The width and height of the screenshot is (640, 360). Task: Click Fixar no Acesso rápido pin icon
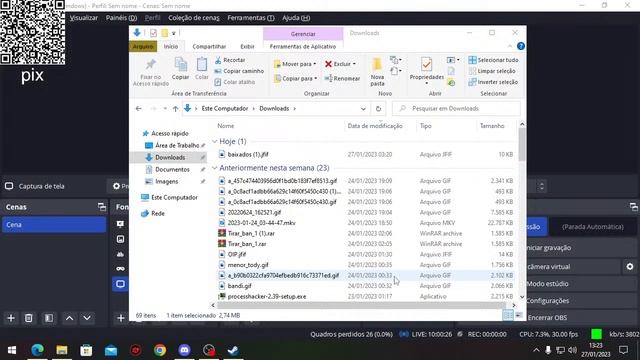151,64
